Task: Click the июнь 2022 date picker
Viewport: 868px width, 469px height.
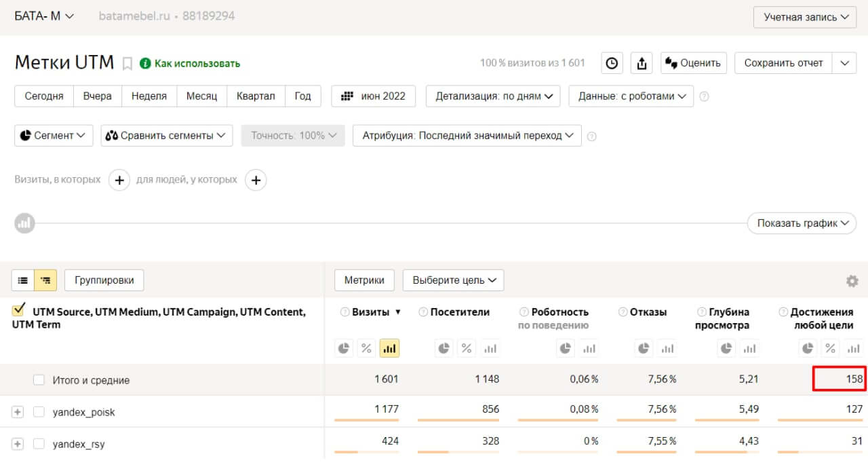Action: pos(373,96)
